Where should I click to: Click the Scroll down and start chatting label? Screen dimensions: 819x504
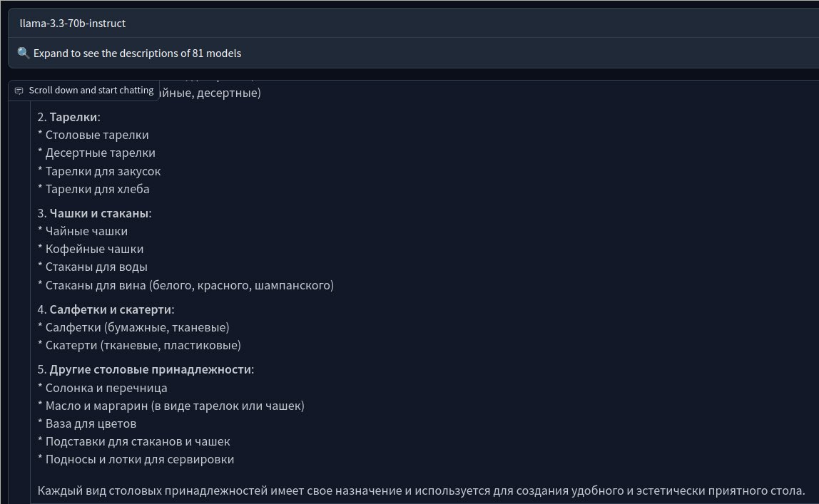(91, 91)
